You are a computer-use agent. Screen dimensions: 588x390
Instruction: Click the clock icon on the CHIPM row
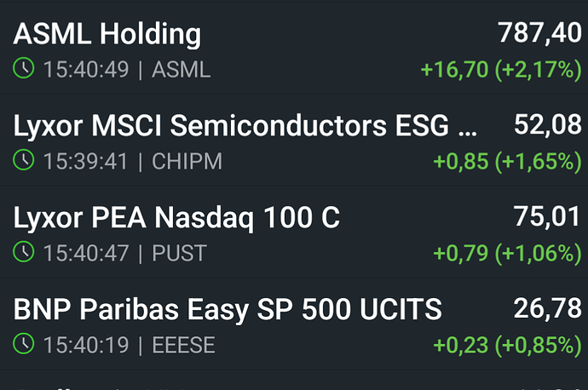24,160
